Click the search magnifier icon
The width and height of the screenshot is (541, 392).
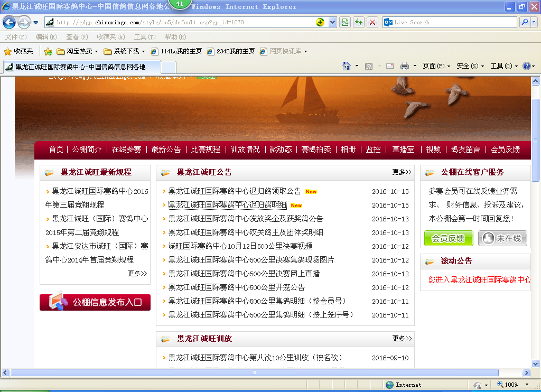click(525, 22)
